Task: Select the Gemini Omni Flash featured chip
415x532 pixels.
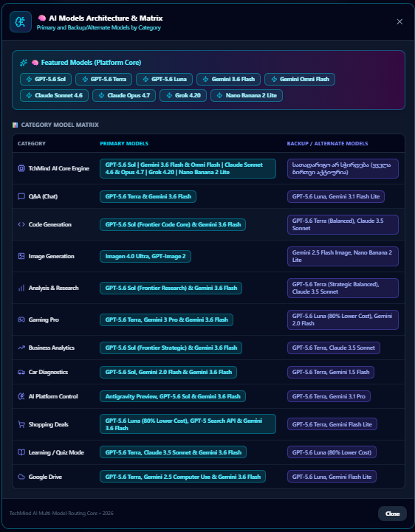Action: (300, 79)
